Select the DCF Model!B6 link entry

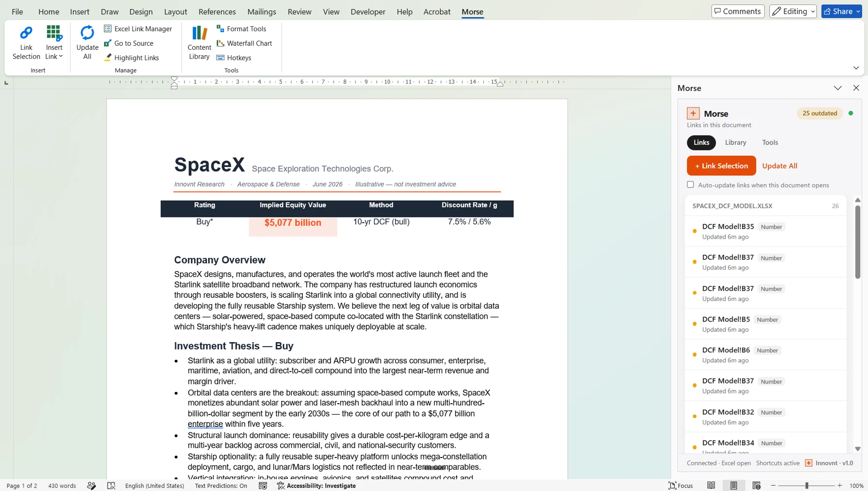(x=765, y=355)
